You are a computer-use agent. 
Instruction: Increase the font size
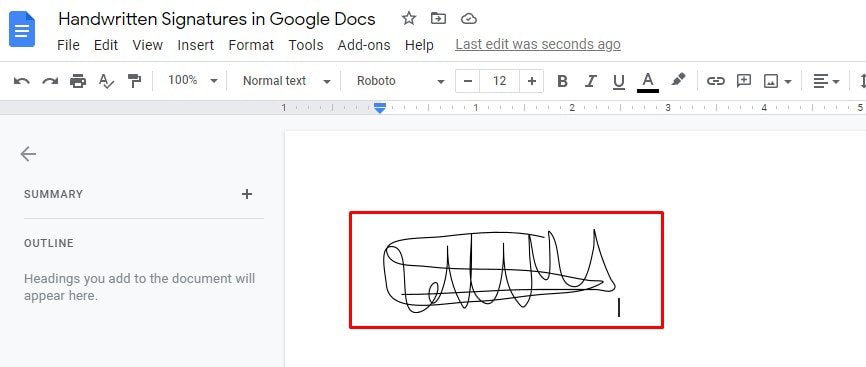(531, 81)
